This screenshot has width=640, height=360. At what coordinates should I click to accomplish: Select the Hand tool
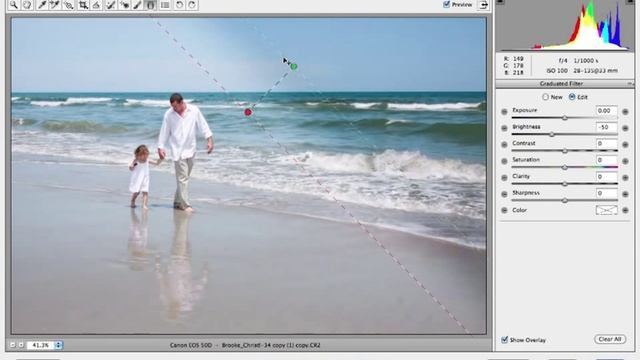[27, 5]
